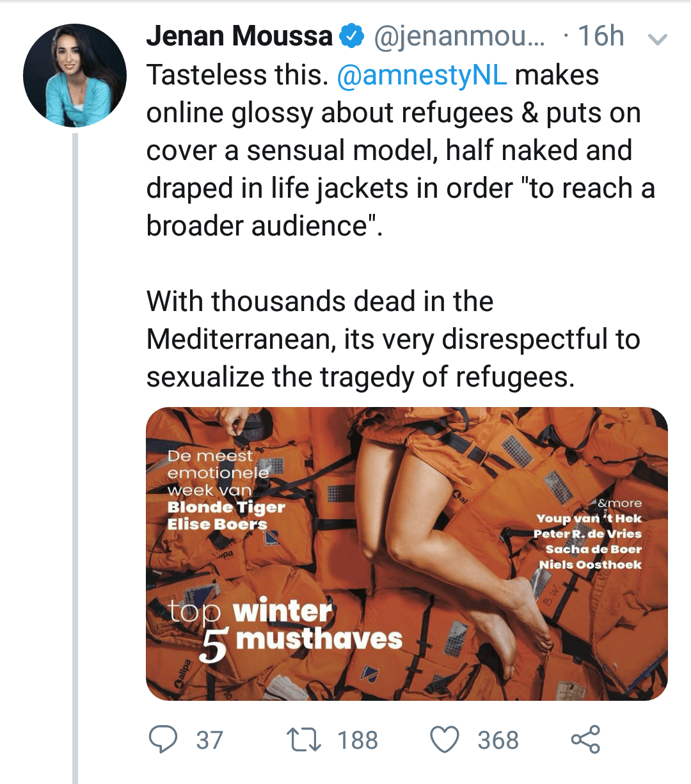This screenshot has width=691, height=784.
Task: Click the Jenan Moussa display name
Action: [239, 36]
